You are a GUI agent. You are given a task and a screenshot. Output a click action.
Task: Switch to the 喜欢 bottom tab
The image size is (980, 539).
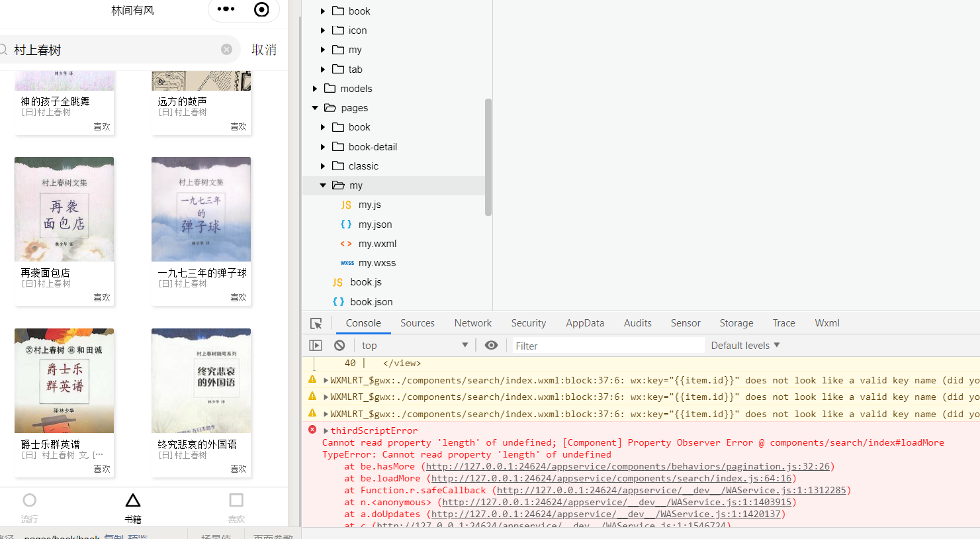(236, 508)
